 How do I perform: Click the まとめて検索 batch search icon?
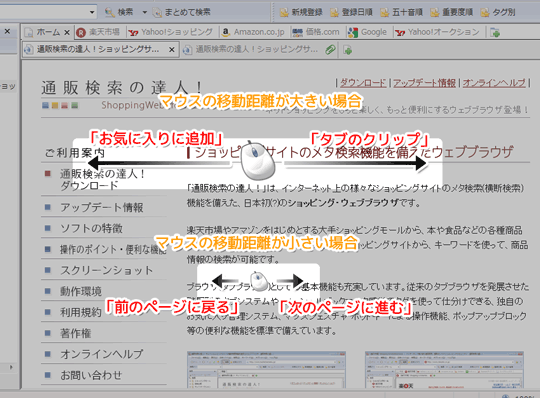[157, 13]
